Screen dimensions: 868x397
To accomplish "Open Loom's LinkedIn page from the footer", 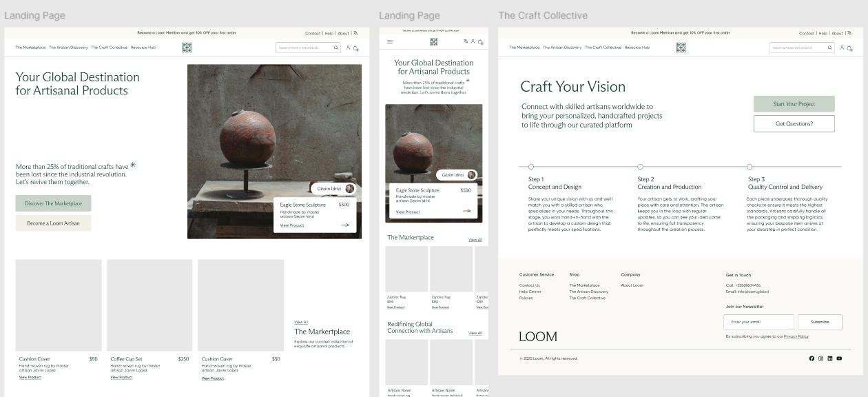I will click(x=830, y=358).
